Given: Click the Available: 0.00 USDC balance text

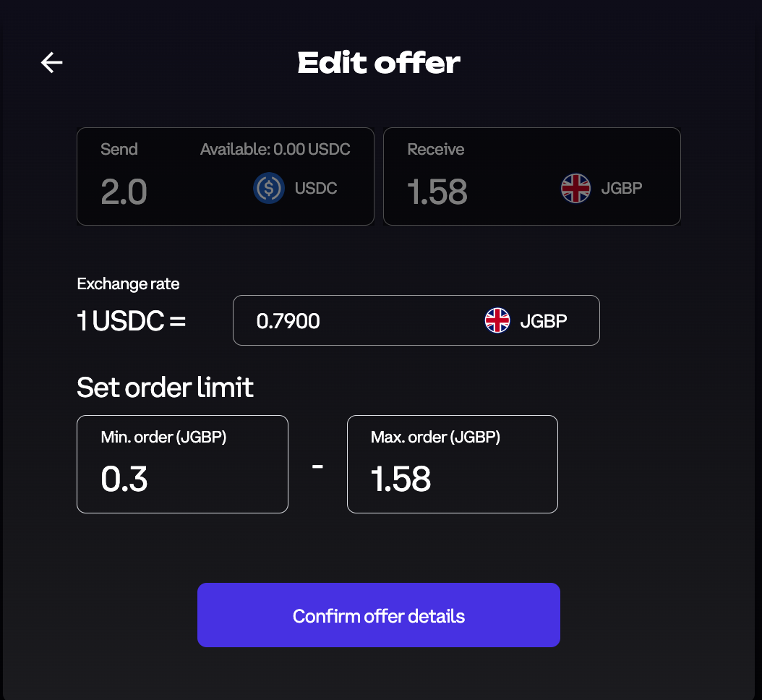Looking at the screenshot, I should tap(275, 150).
